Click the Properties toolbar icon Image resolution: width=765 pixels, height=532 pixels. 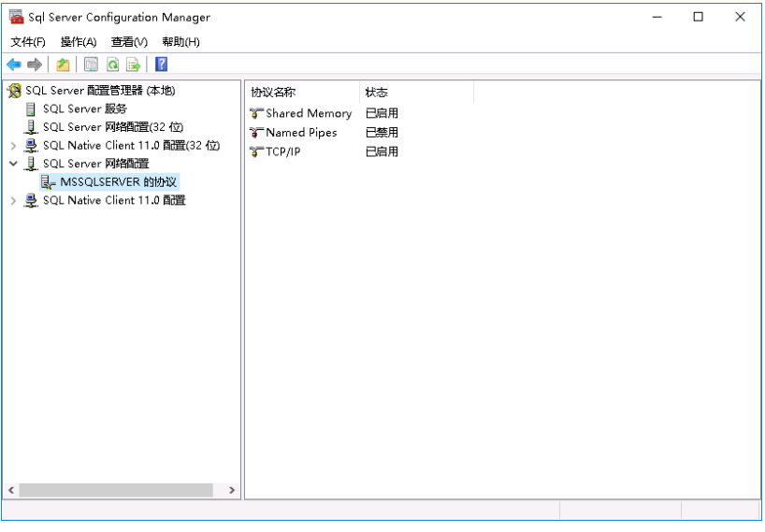(x=92, y=64)
